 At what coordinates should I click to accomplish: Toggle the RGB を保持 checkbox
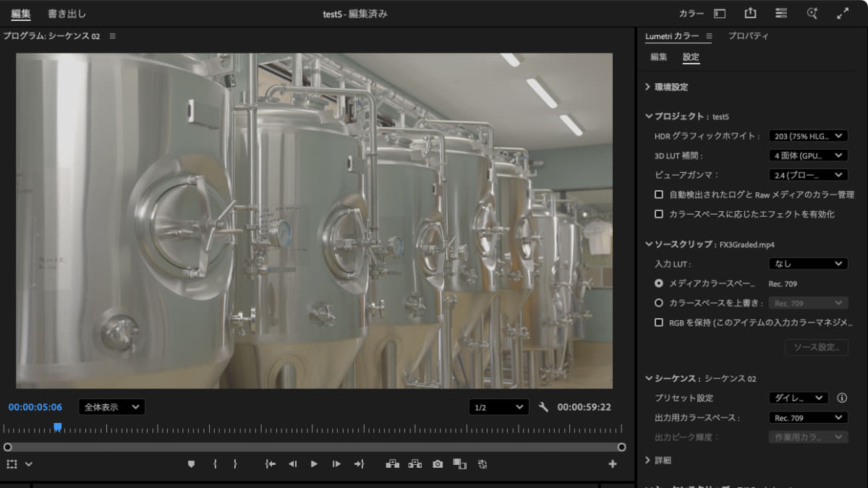(659, 323)
